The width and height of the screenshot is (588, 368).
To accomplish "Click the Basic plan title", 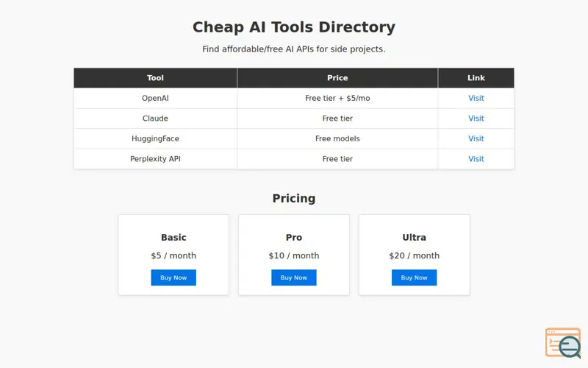I will tap(173, 237).
